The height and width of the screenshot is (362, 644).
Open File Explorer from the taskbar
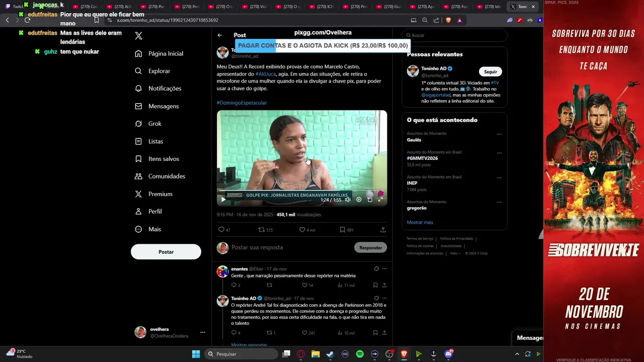315,354
